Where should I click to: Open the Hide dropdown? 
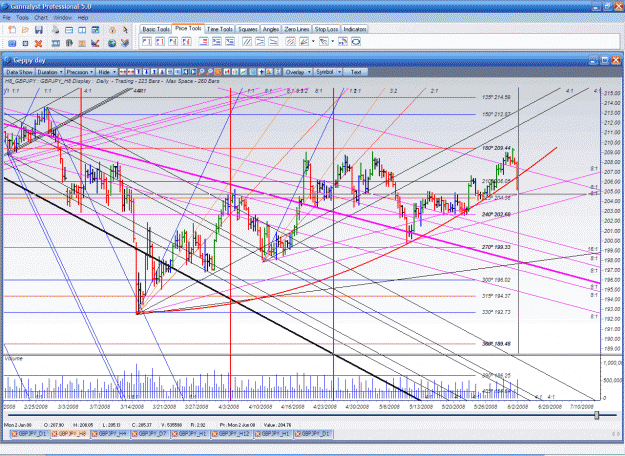(x=107, y=72)
